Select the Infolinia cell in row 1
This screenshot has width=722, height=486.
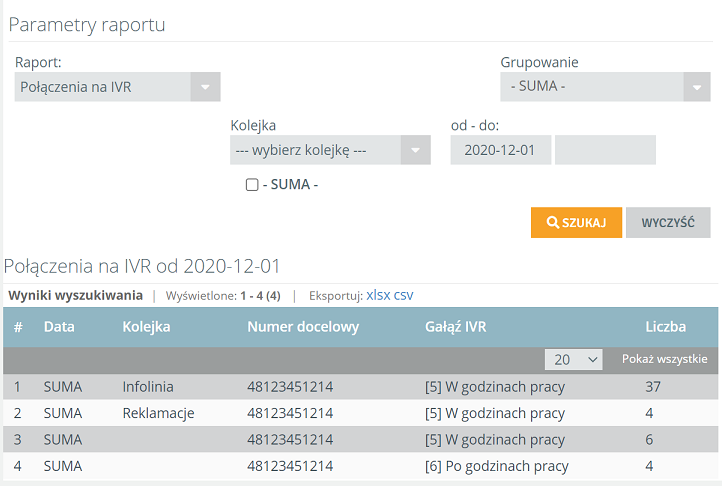(x=148, y=386)
